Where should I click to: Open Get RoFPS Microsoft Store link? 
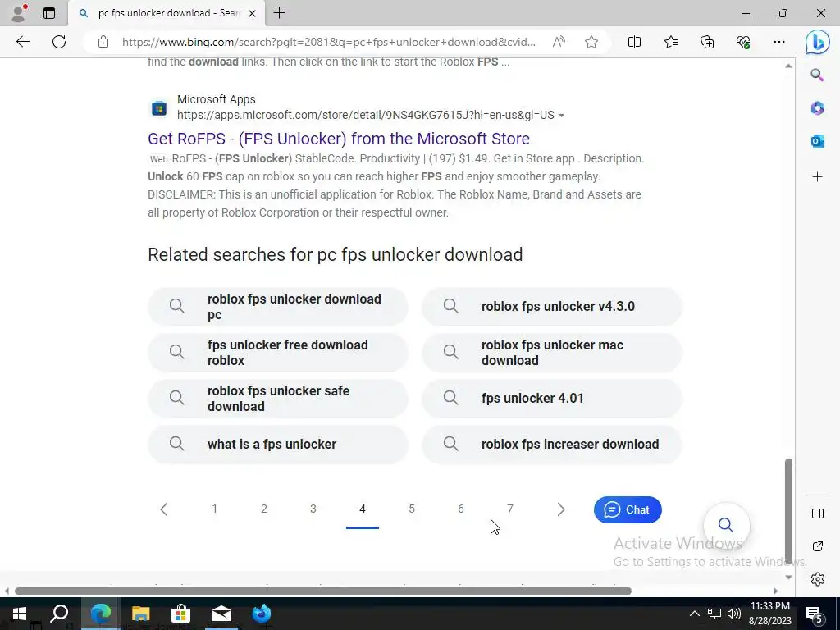[x=339, y=138]
